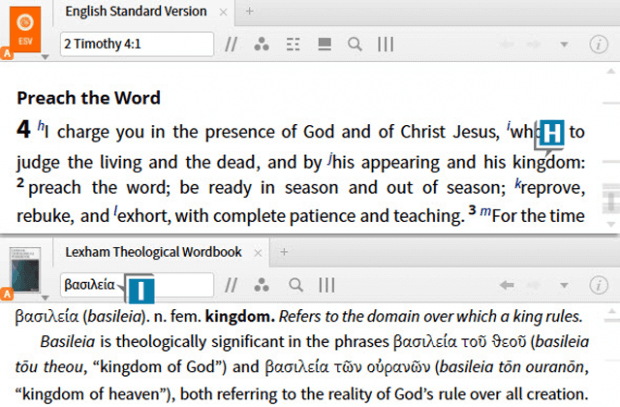
Task: Click the Lexham pane scroll-up arrow
Action: [611, 312]
